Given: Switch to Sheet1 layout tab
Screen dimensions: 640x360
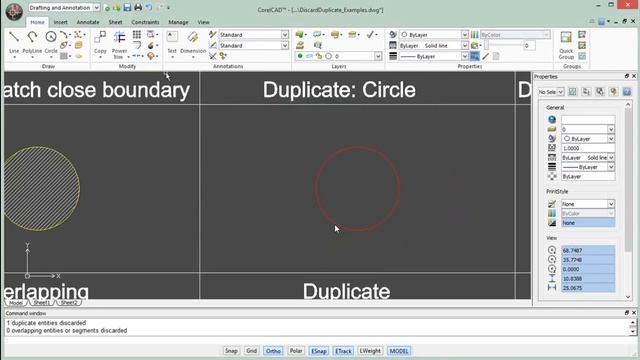Looking at the screenshot, I should (42, 303).
